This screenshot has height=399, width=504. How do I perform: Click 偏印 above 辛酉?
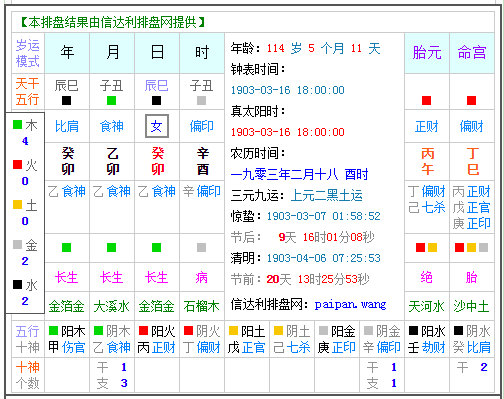(x=202, y=126)
